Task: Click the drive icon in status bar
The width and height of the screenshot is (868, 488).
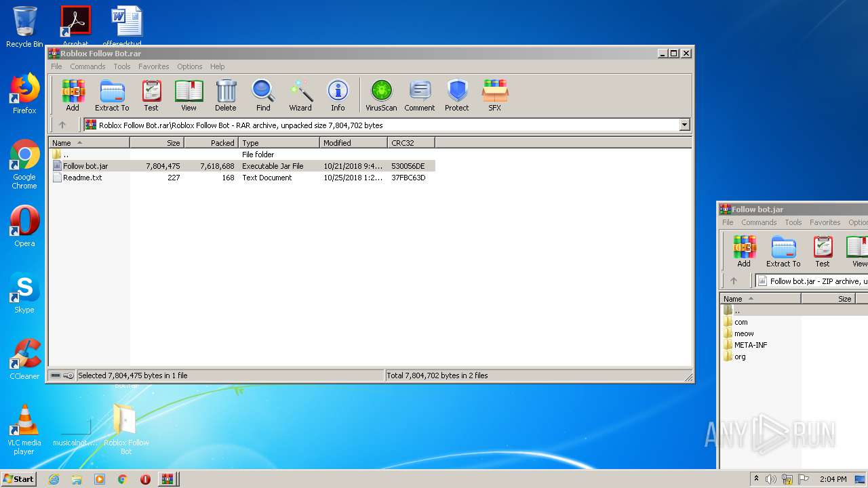Action: [x=56, y=375]
